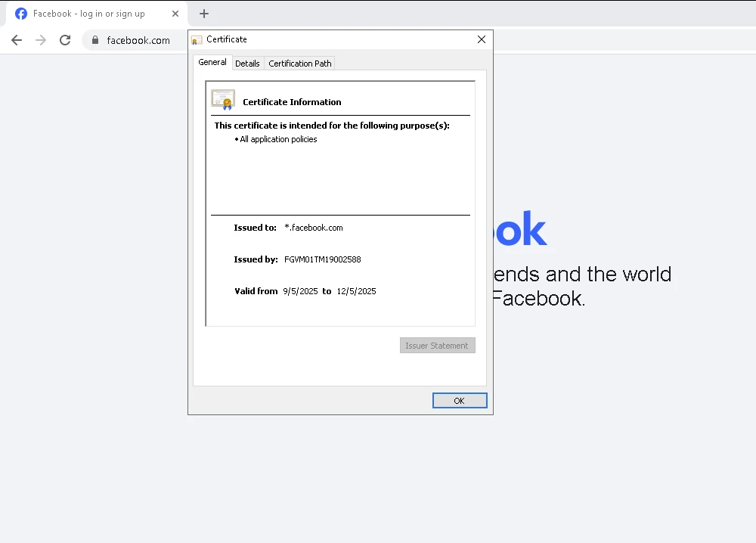This screenshot has height=543, width=756.
Task: Click the OK button
Action: tap(460, 400)
